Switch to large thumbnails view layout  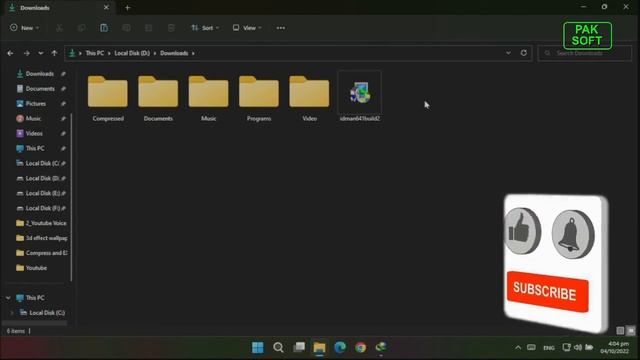click(x=631, y=331)
